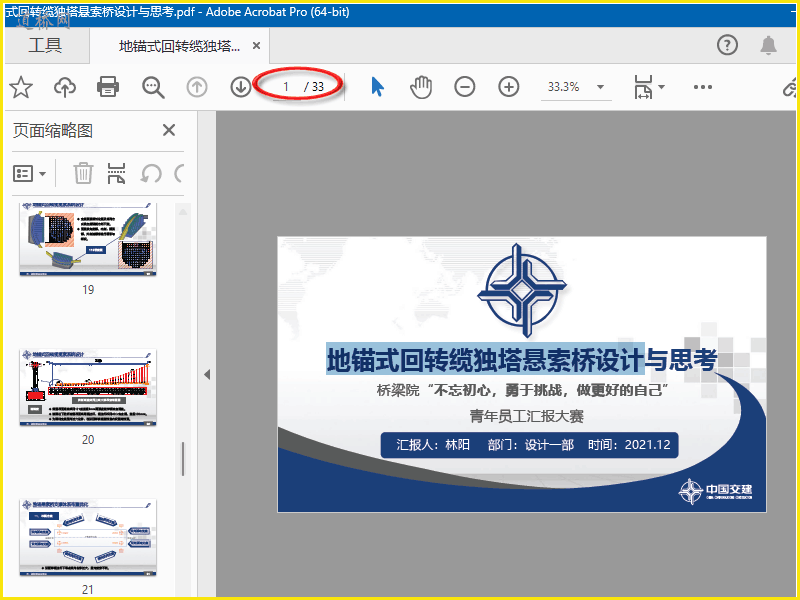Click the cloud upload icon
Image resolution: width=800 pixels, height=600 pixels.
coord(65,87)
